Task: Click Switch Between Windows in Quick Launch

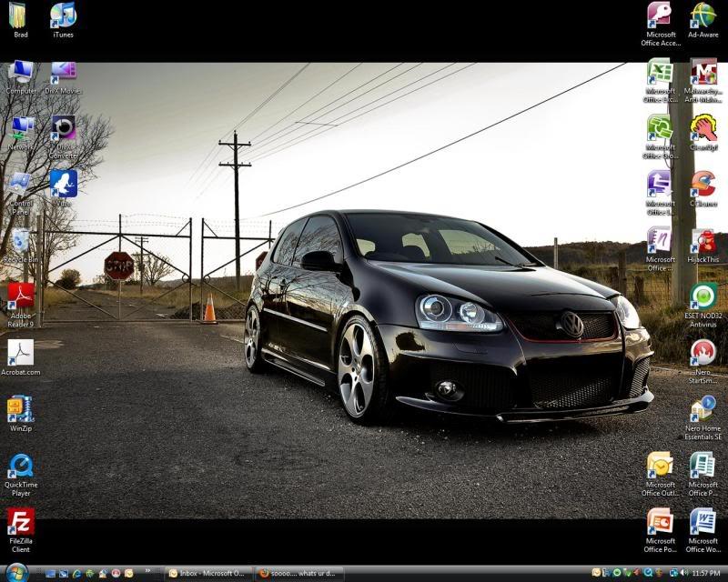Action: (x=64, y=574)
